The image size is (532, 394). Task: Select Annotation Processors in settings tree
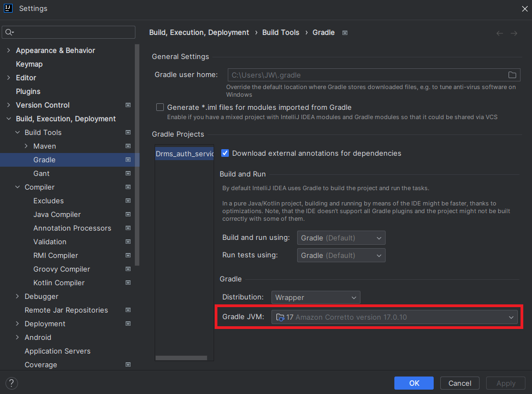(x=72, y=228)
